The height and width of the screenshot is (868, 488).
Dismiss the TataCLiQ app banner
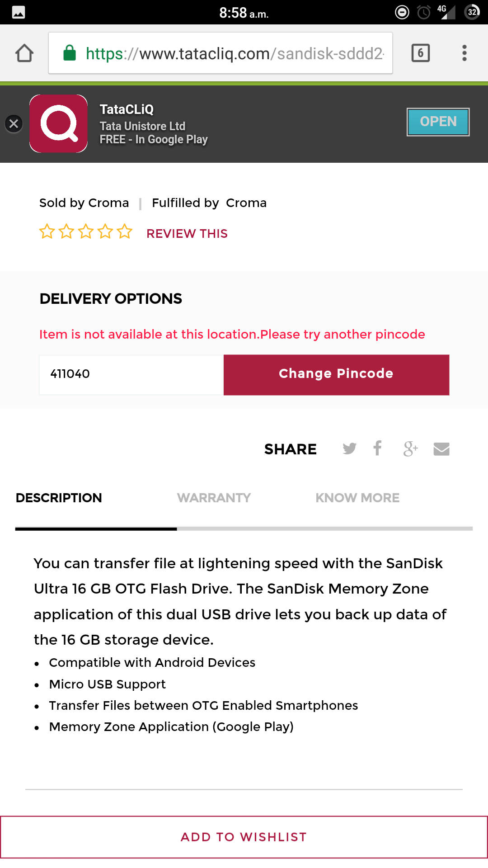[14, 123]
